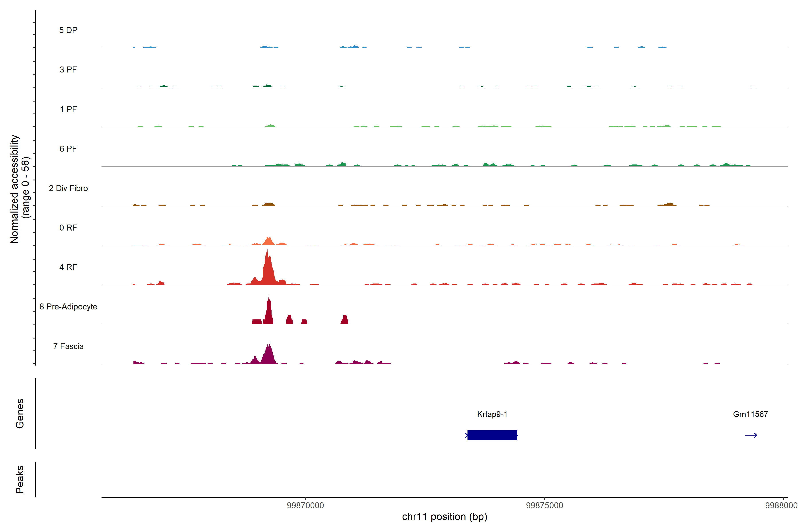Select the Krtap9-1 gene label
This screenshot has width=798, height=532.
[492, 414]
